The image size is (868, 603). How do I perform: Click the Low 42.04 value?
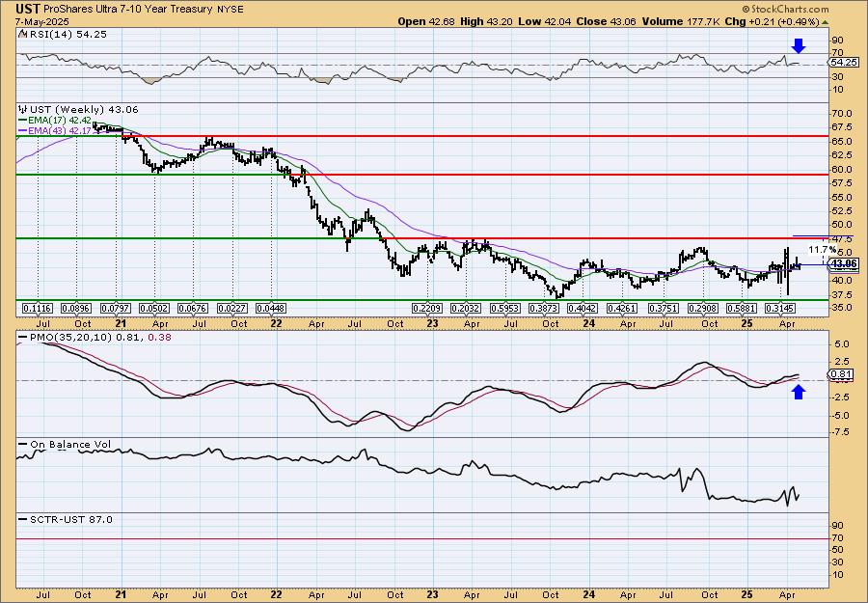click(544, 21)
